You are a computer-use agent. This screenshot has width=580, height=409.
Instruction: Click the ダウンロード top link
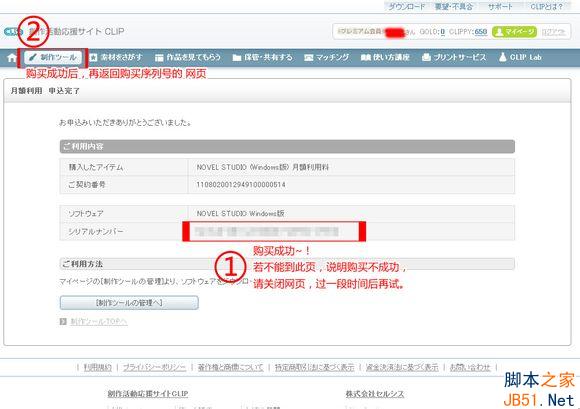pyautogui.click(x=407, y=7)
